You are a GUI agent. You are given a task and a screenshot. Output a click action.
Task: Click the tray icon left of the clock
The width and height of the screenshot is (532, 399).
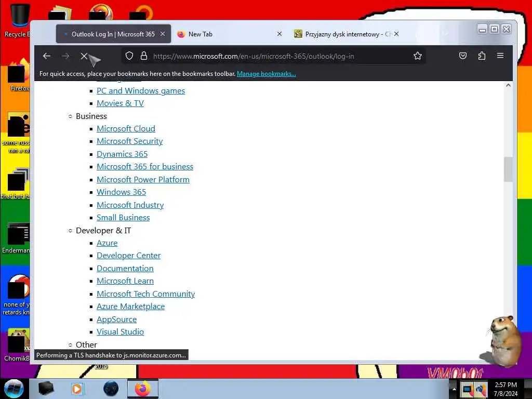tap(481, 389)
